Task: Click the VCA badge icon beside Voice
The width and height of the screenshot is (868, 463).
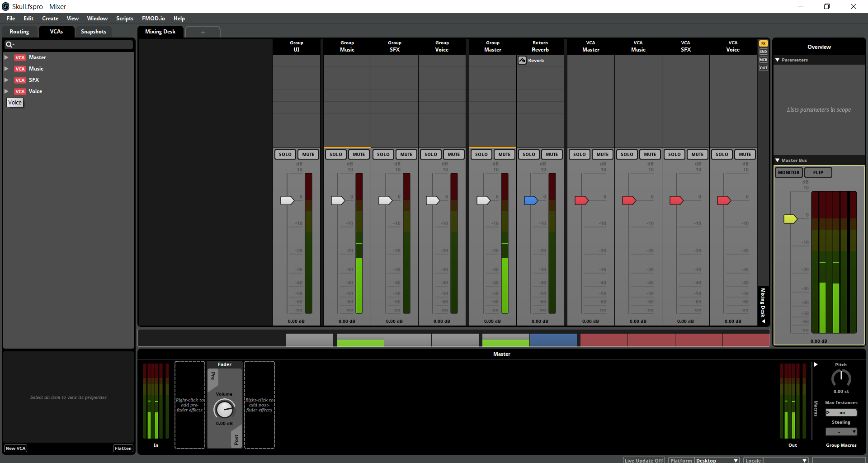Action: coord(20,92)
